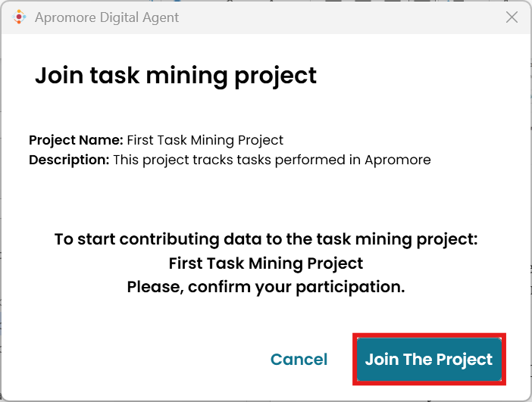This screenshot has width=532, height=402.
Task: Select the "Description:" bold label
Action: point(69,160)
